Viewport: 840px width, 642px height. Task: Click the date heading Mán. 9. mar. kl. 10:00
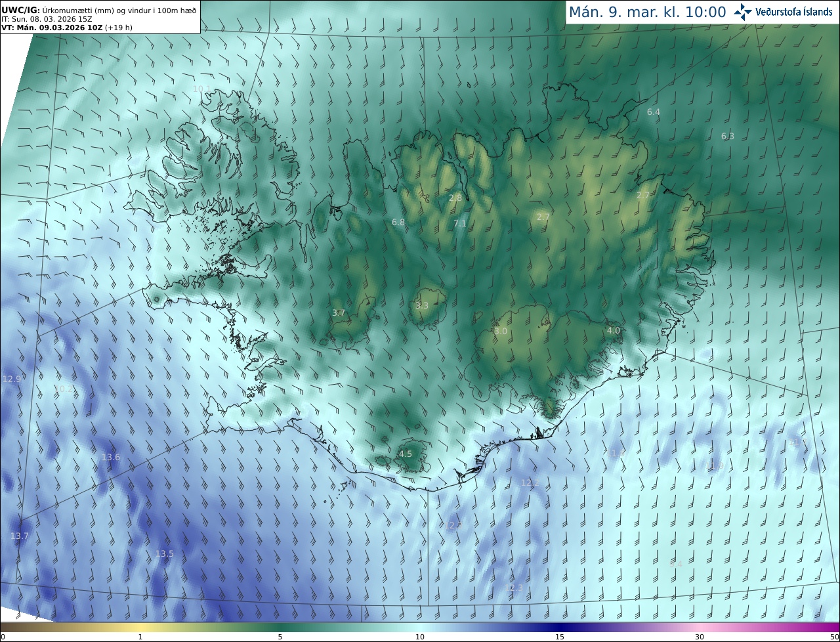pyautogui.click(x=647, y=12)
